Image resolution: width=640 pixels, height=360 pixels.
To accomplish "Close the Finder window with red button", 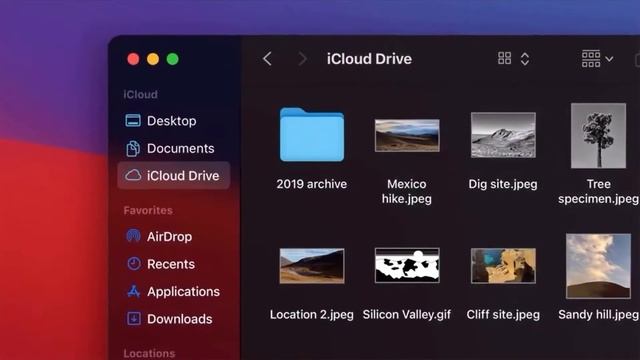I will (133, 59).
